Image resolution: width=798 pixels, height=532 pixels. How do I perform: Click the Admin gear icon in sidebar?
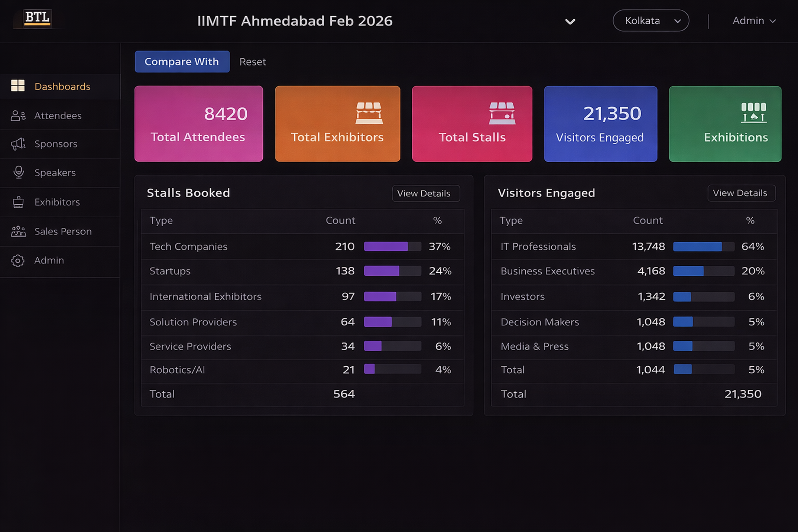click(17, 260)
